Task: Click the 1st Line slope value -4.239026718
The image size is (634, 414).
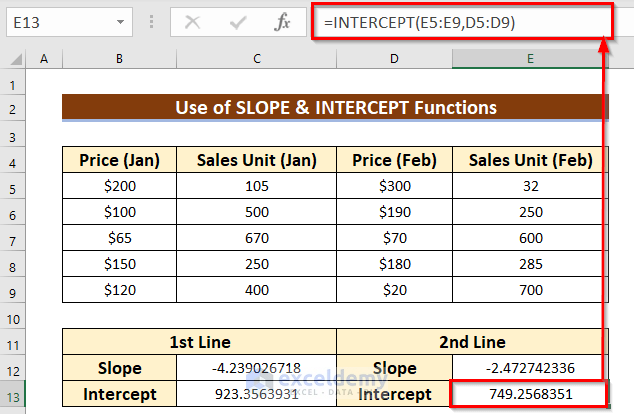Action: (257, 368)
